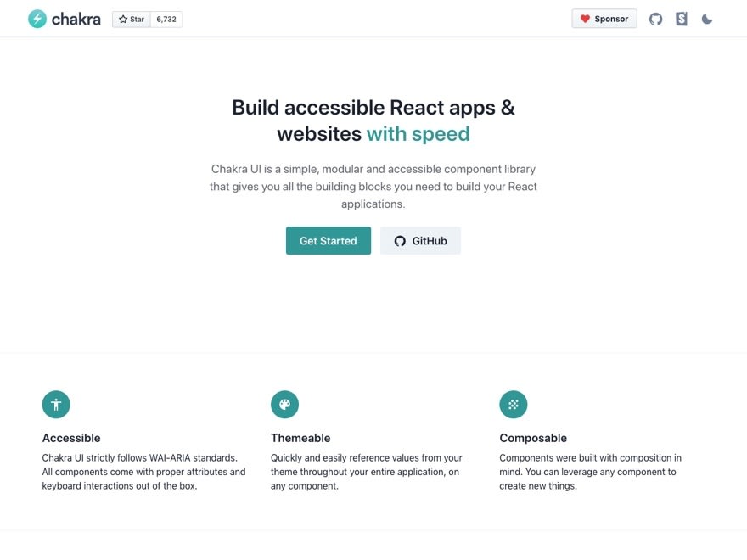Select the Themeable heading
The height and width of the screenshot is (560, 747).
pyautogui.click(x=300, y=438)
